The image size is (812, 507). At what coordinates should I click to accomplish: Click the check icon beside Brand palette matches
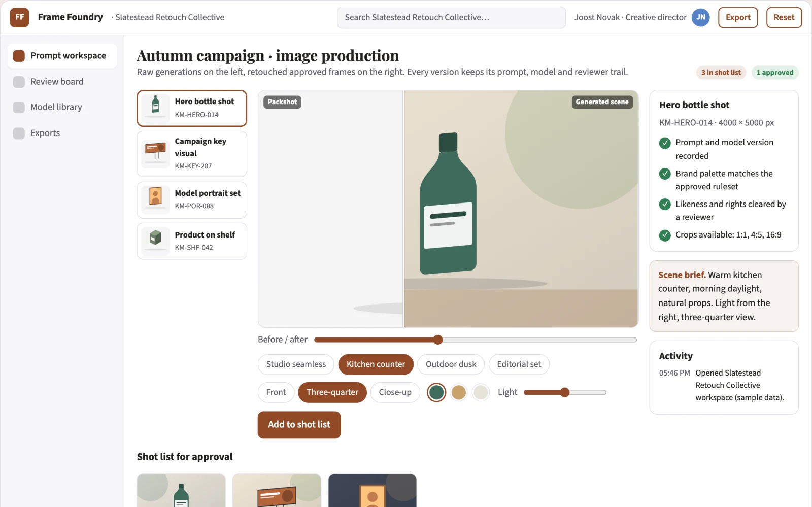[665, 174]
